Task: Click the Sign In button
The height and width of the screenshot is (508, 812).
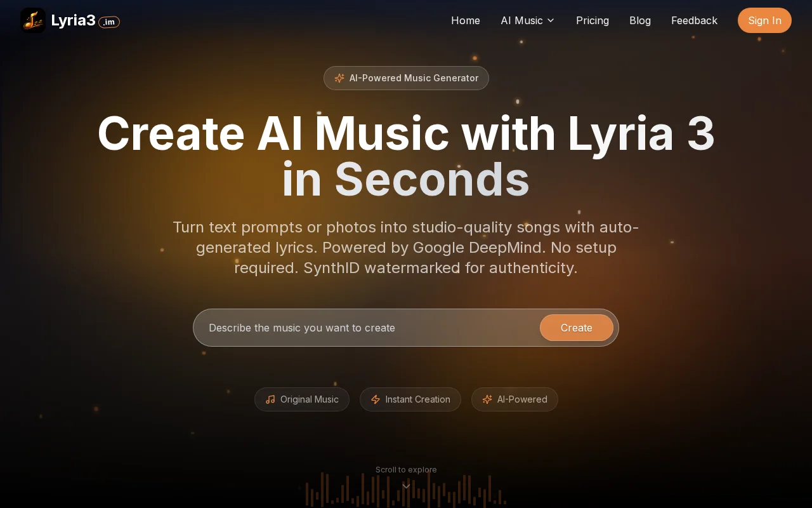Action: pos(764,20)
